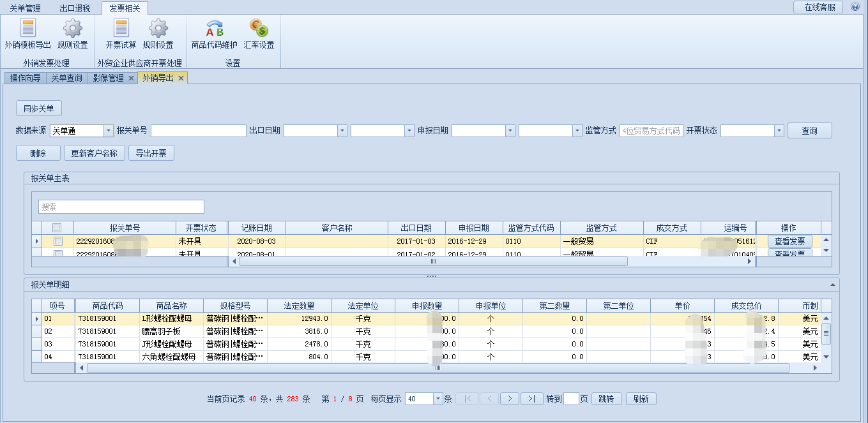This screenshot has height=423, width=868.
Task: Tick the select-all checkbox in 报关单主表 header
Action: (57, 228)
